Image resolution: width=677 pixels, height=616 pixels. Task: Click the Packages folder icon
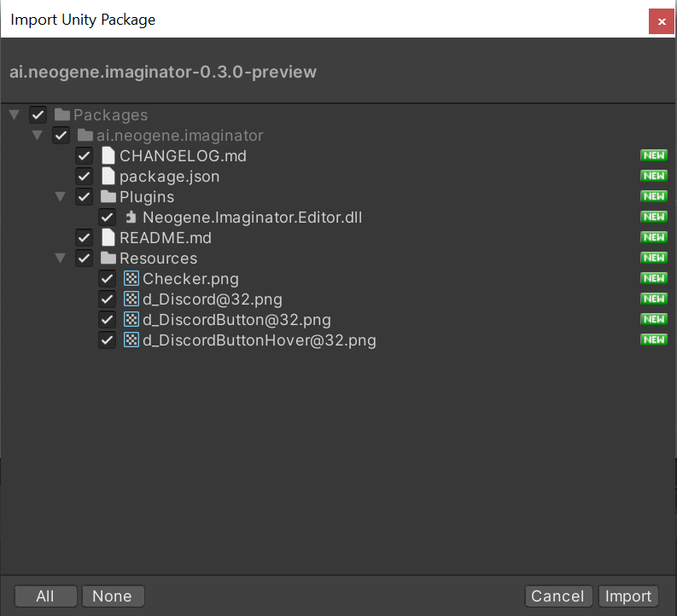(62, 114)
